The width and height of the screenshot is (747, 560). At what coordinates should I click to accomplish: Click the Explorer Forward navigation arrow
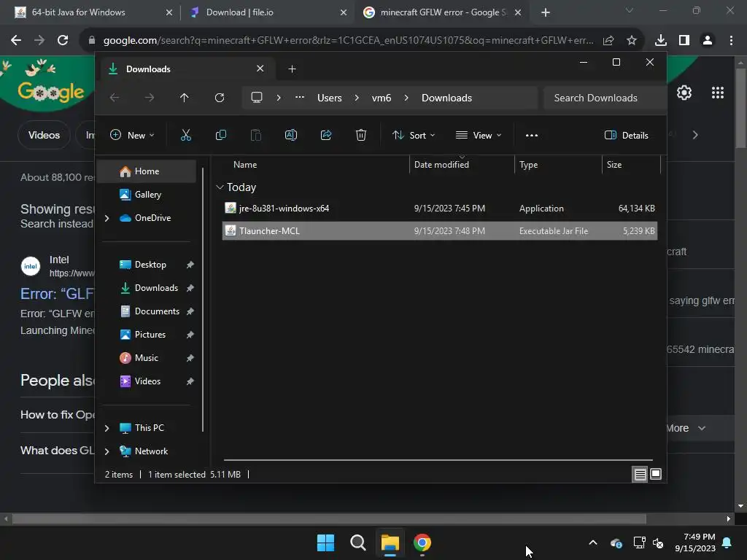point(150,98)
